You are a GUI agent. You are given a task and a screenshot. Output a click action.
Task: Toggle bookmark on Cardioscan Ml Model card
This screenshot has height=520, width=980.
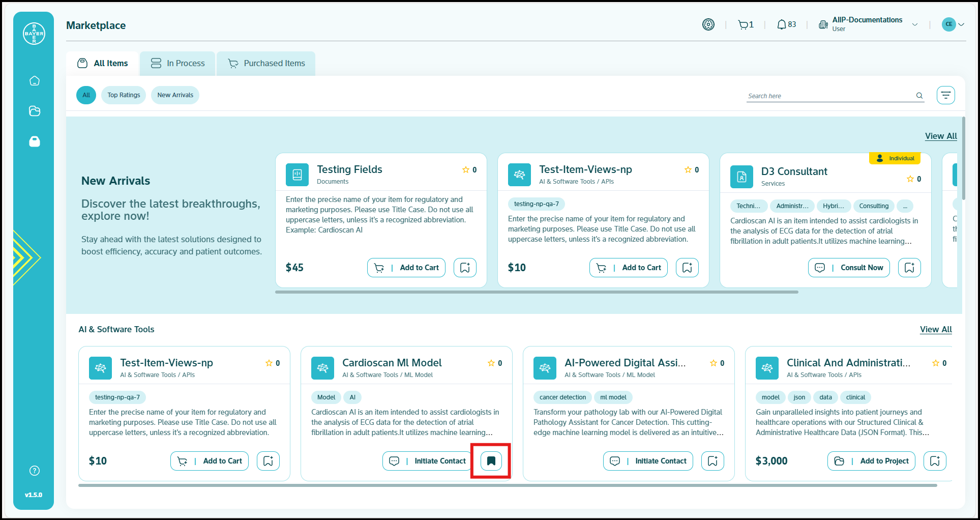(x=491, y=461)
